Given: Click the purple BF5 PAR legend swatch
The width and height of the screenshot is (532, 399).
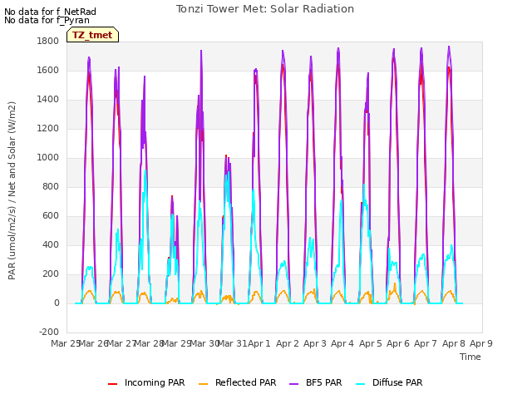Looking at the screenshot, I should [293, 383].
